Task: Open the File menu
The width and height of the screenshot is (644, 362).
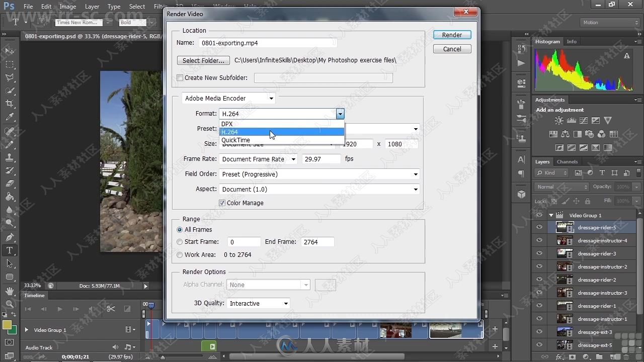Action: 28,7
